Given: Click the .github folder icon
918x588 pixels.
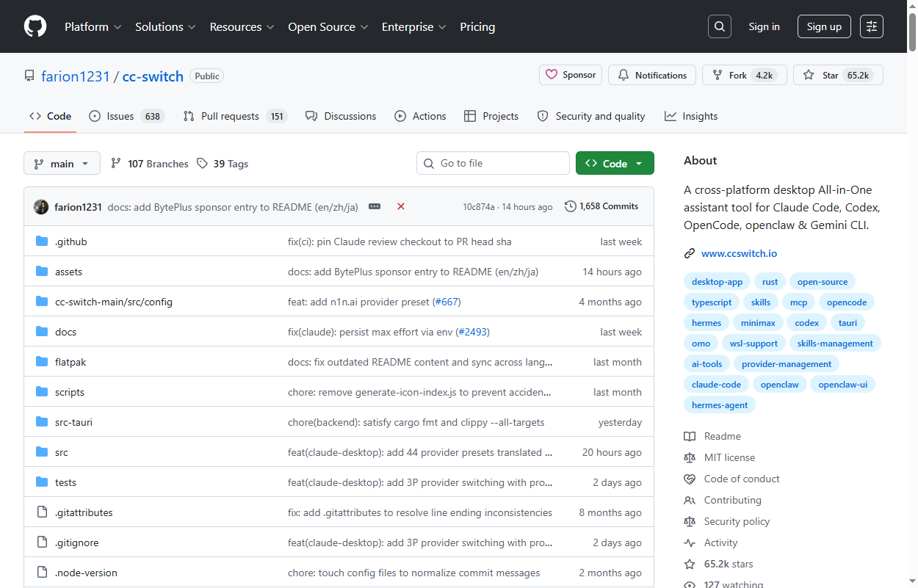Looking at the screenshot, I should [42, 242].
